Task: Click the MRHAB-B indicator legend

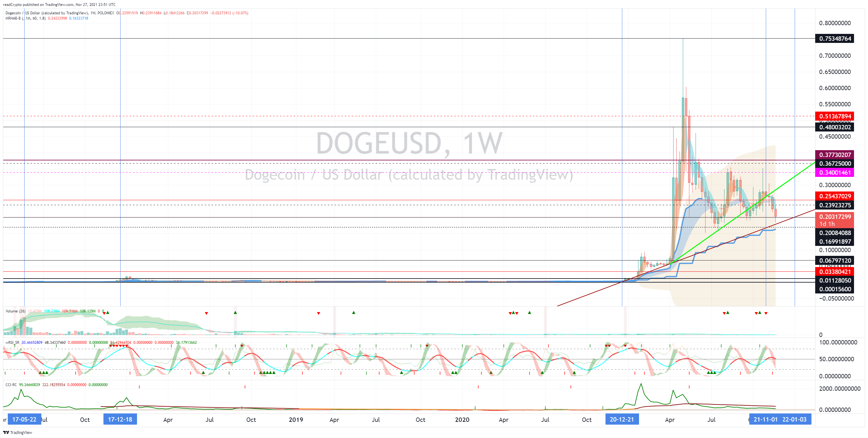Action: click(25, 18)
